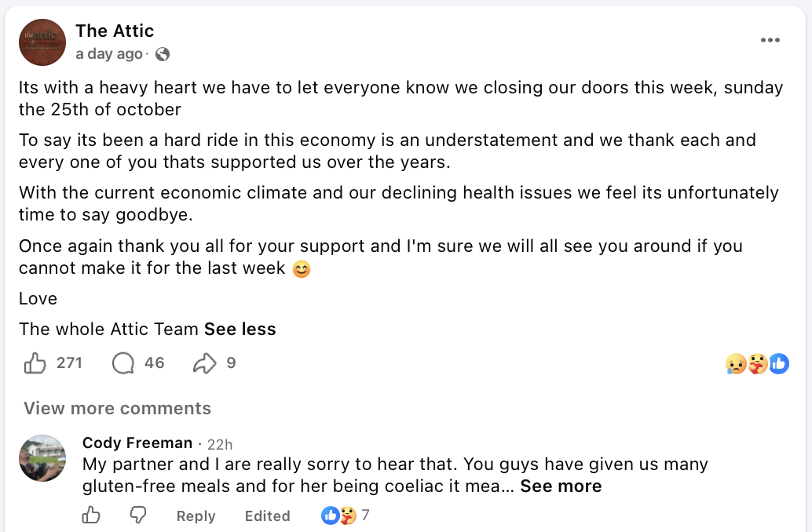Open The Attic page name link
812x532 pixels.
(x=115, y=31)
